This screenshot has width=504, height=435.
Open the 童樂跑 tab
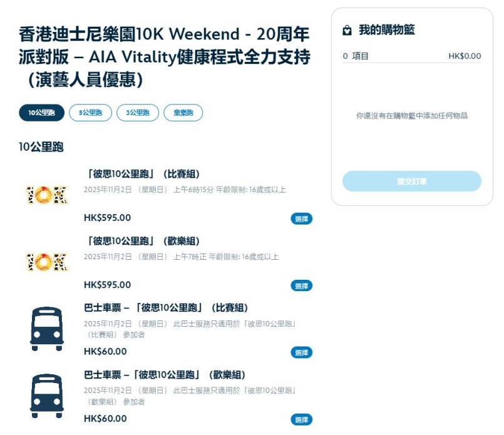coord(183,113)
